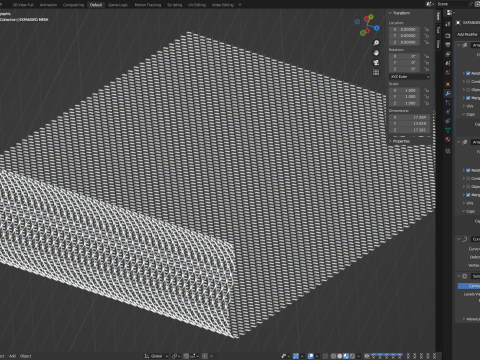Click the Dimensions Y value field
This screenshot has width=480, height=360.
pyautogui.click(x=409, y=124)
